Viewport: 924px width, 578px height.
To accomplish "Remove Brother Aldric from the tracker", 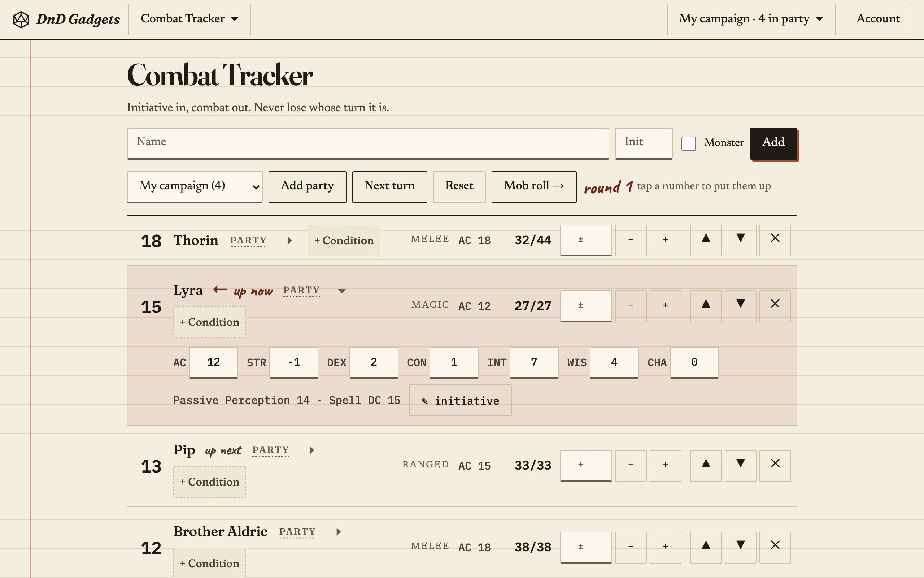I will [775, 547].
